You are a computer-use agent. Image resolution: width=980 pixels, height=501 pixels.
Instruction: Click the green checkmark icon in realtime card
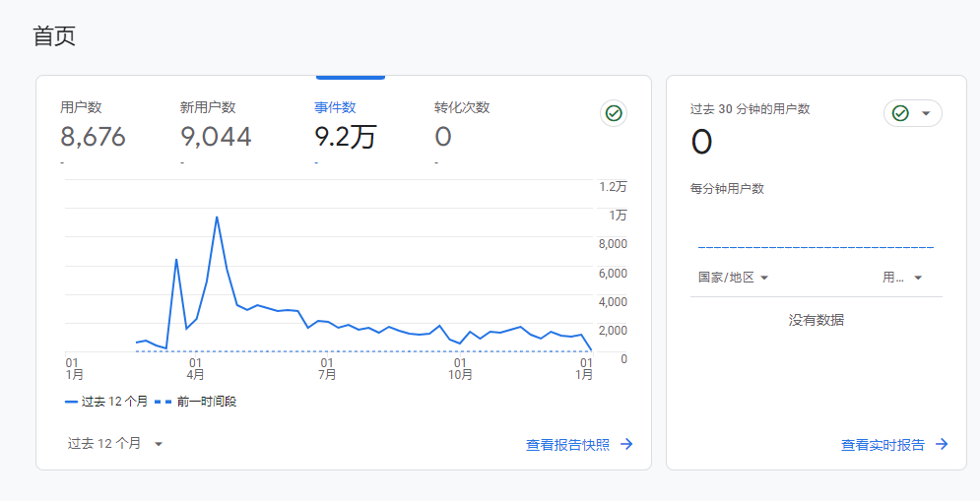click(900, 113)
